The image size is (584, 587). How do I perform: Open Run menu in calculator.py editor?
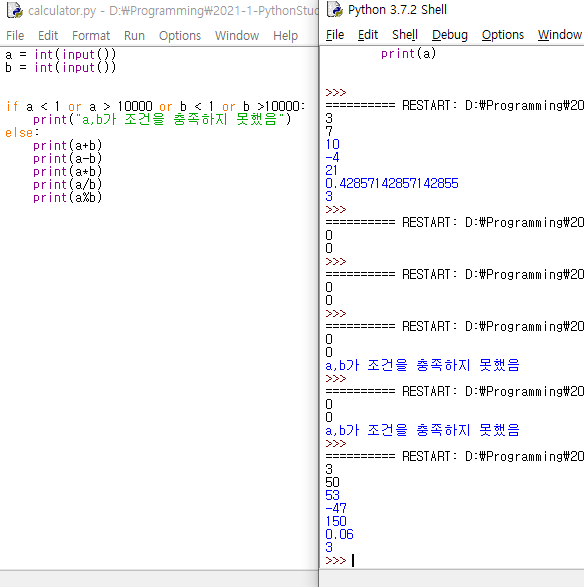[134, 36]
